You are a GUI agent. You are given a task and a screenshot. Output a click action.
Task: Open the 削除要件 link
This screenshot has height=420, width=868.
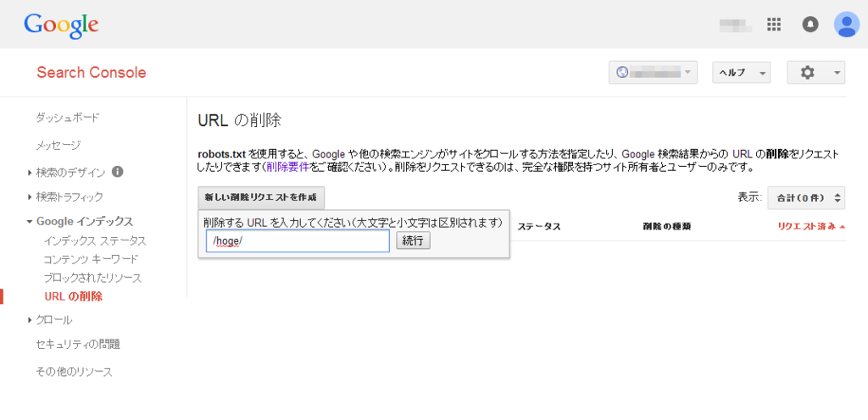pyautogui.click(x=287, y=166)
